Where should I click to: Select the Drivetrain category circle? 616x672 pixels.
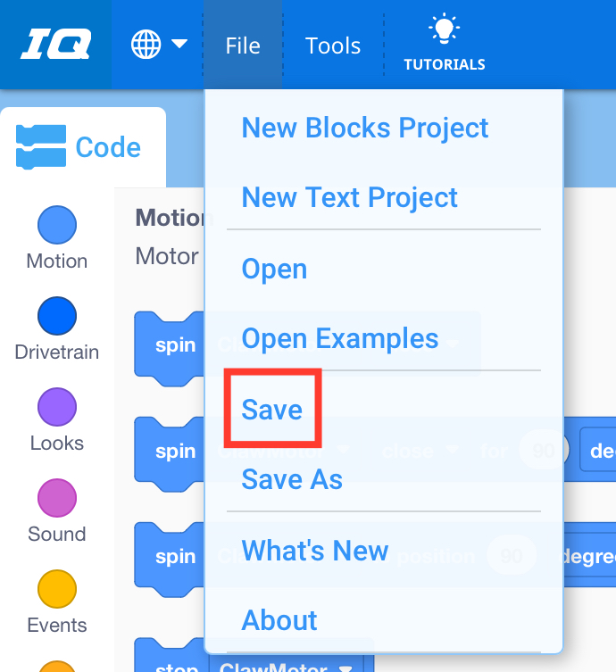(57, 316)
